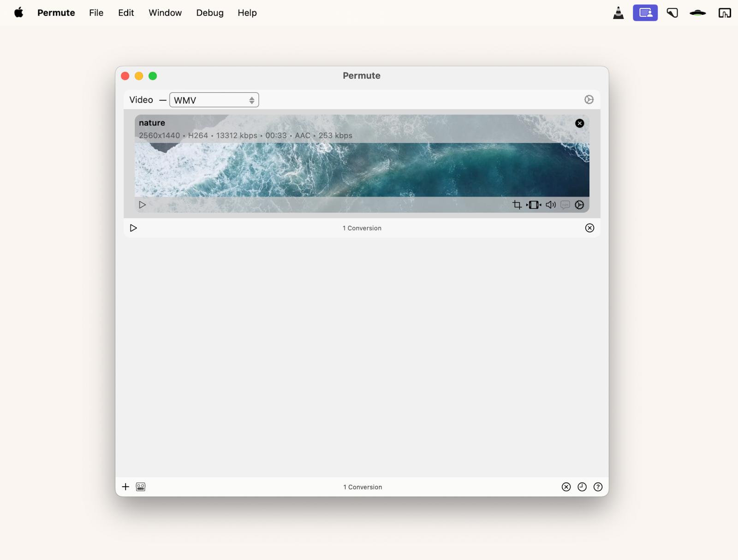Open the WMV format dropdown
The image size is (738, 560).
(x=214, y=100)
